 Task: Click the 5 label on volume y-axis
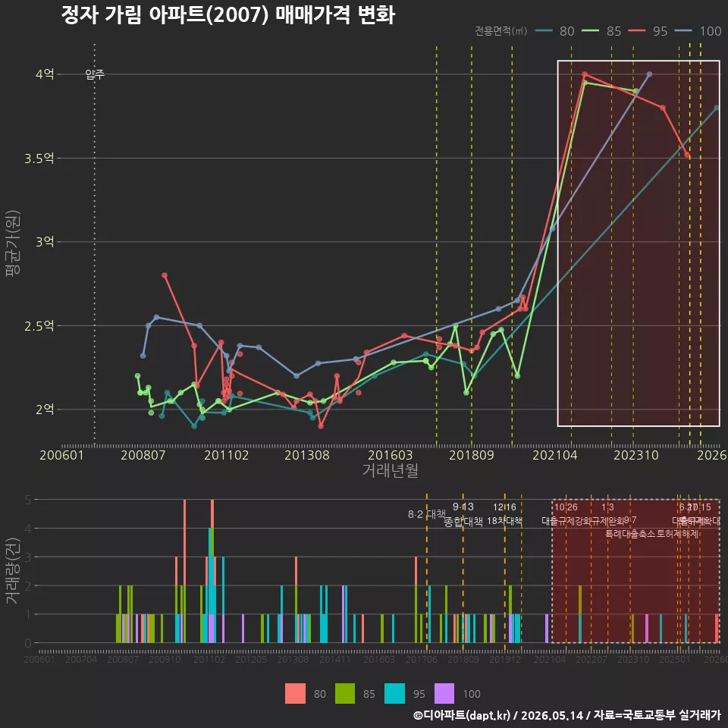[28, 500]
